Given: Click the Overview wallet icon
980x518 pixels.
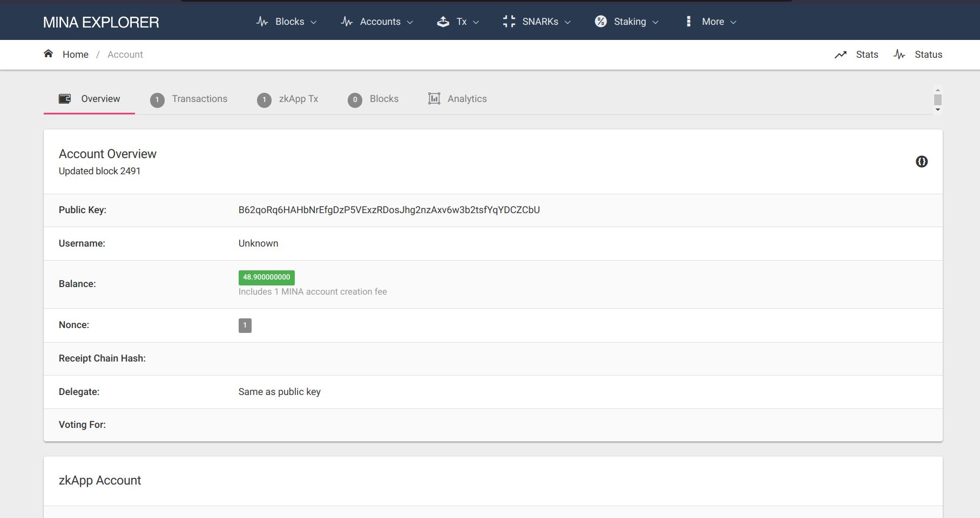Looking at the screenshot, I should [x=65, y=99].
